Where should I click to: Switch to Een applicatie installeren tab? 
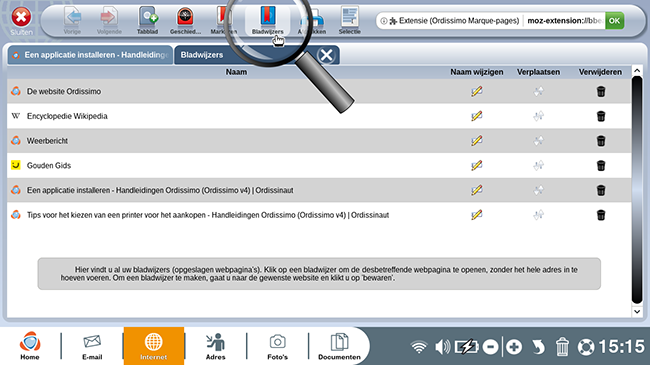[x=90, y=55]
